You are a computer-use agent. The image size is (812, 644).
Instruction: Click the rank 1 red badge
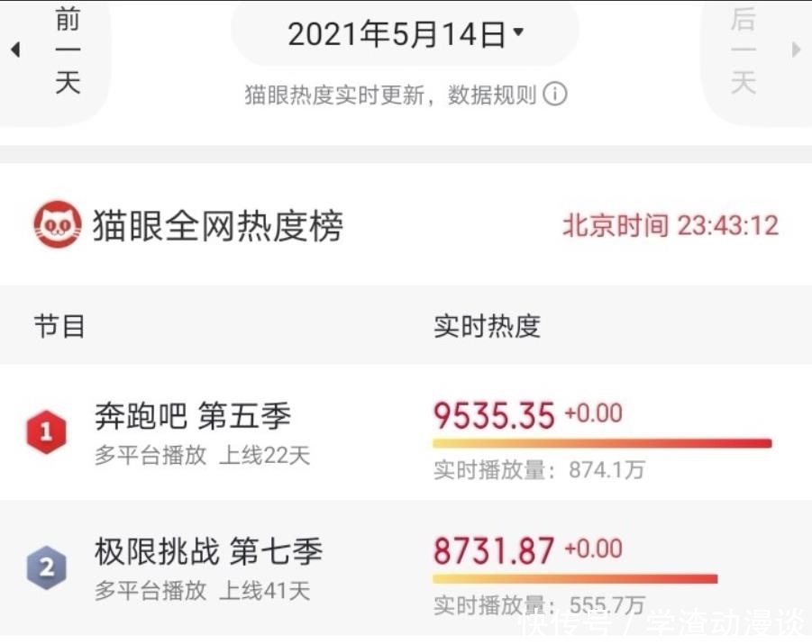click(x=46, y=431)
